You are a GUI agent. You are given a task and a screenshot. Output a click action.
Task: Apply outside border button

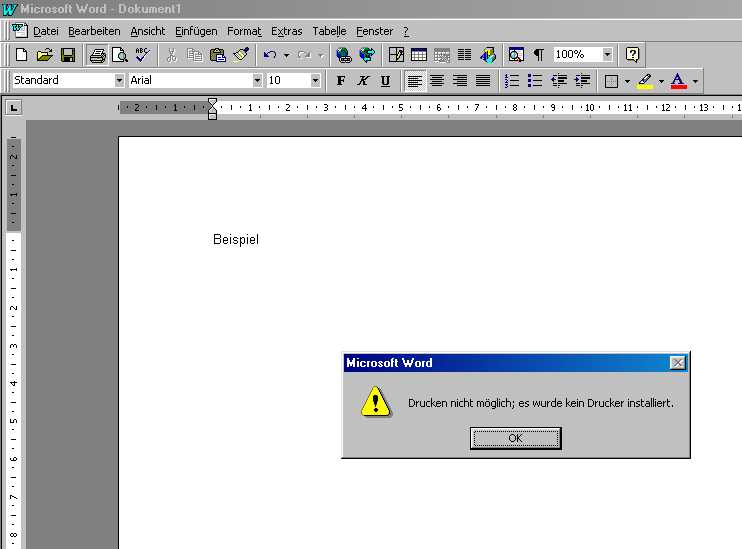point(611,81)
